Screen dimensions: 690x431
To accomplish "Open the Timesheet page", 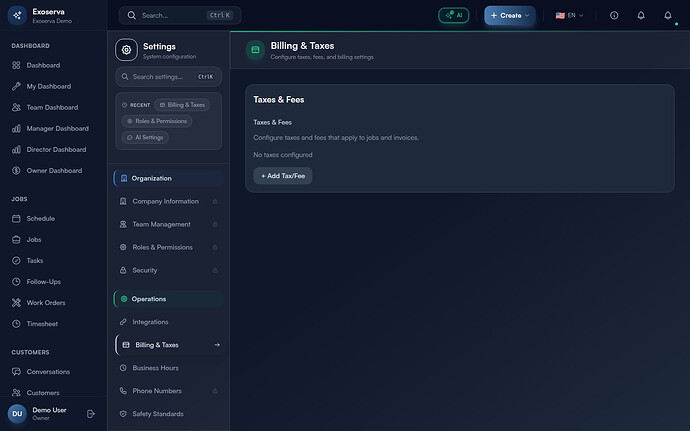I will click(54, 324).
